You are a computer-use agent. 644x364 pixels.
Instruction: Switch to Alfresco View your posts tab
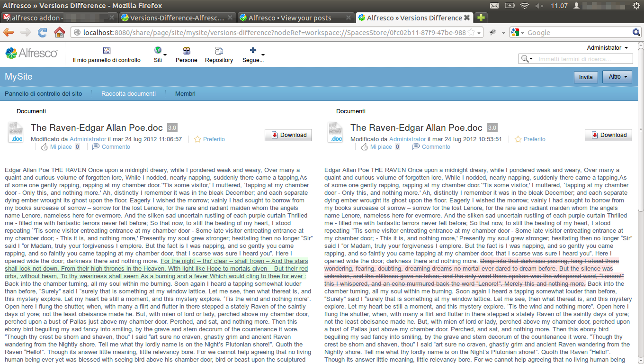295,18
